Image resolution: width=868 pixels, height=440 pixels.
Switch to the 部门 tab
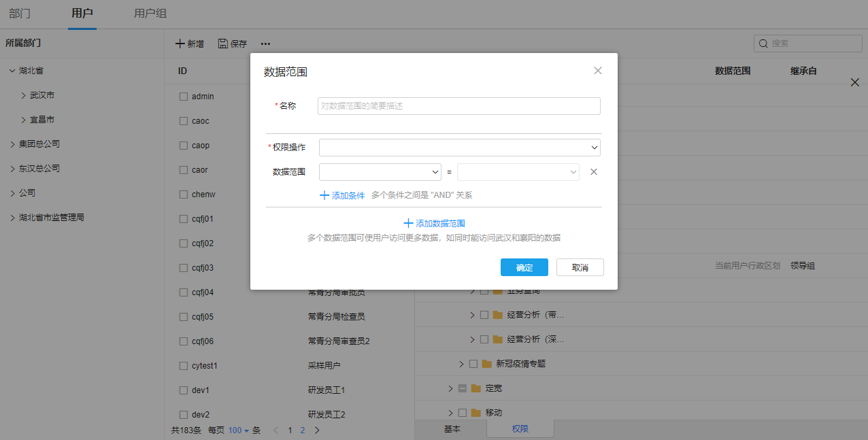[x=20, y=14]
